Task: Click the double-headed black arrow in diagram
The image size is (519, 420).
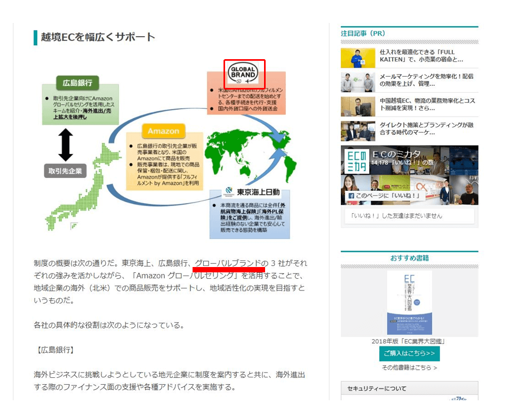Action: (x=66, y=145)
